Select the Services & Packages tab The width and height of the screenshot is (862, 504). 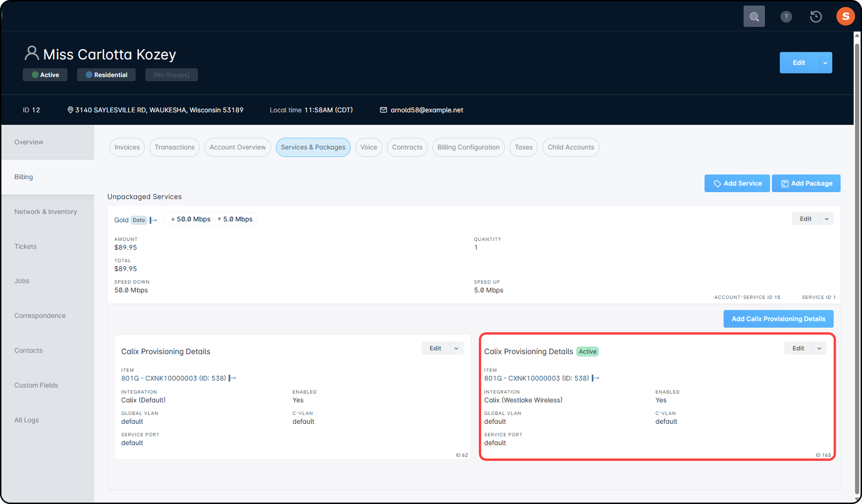[313, 147]
